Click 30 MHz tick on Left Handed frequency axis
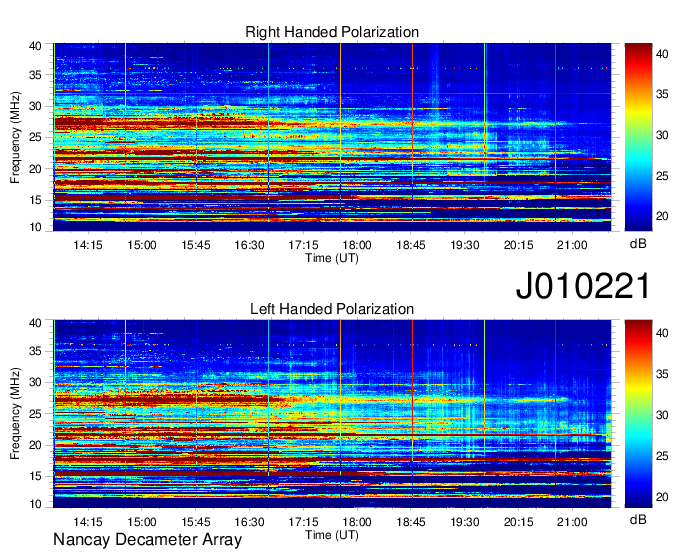The height and width of the screenshot is (552, 680). (x=35, y=382)
